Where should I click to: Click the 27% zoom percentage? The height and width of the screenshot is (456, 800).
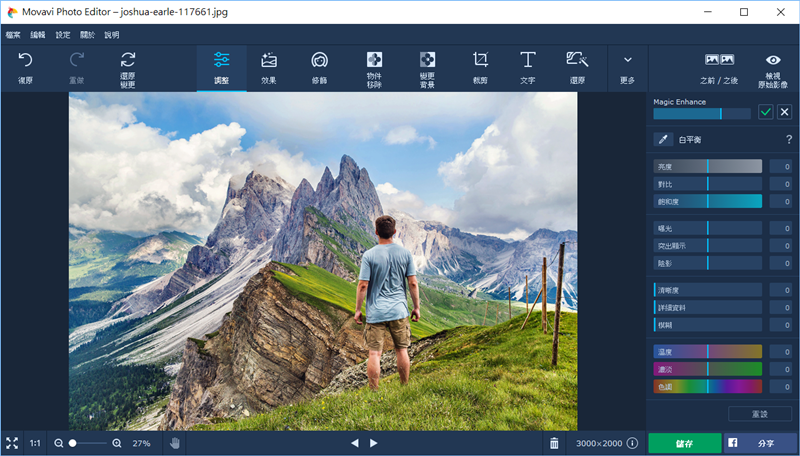141,443
